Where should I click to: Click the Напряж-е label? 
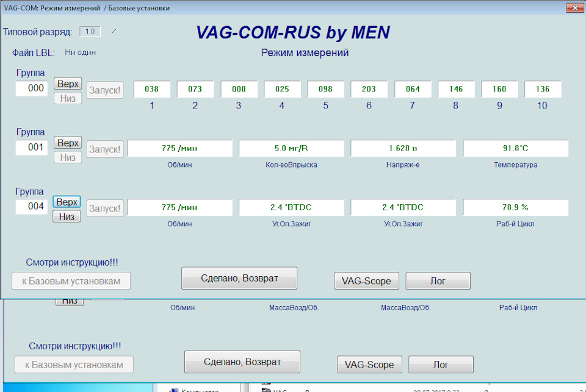pos(403,165)
